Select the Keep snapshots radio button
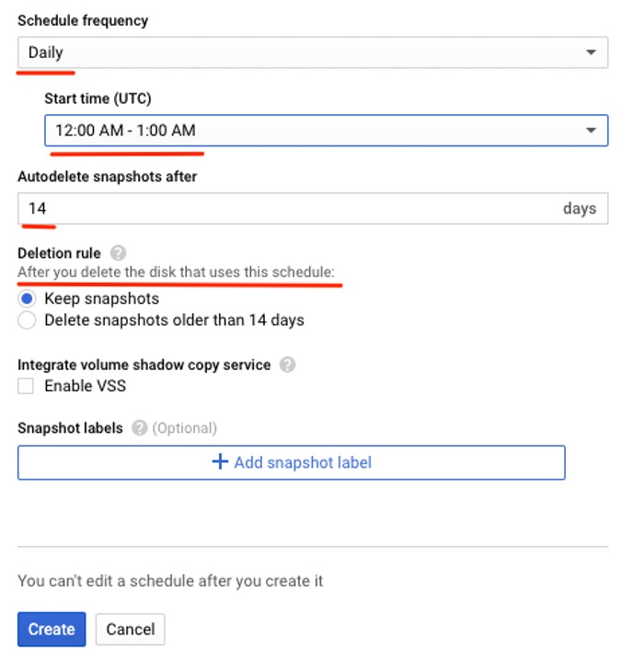Viewport: 644px width, 650px height. click(x=28, y=298)
